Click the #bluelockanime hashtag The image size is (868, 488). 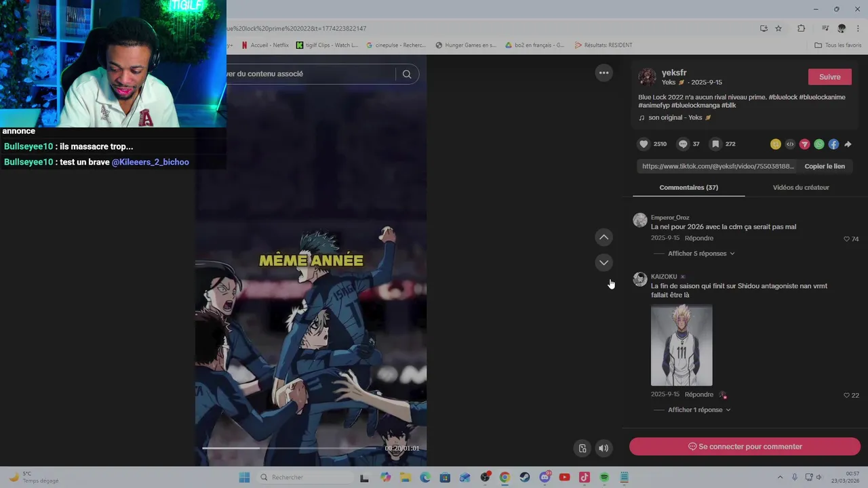[x=822, y=97]
